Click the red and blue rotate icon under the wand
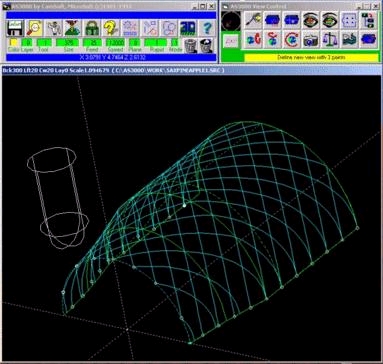383x364 pixels. [253, 39]
